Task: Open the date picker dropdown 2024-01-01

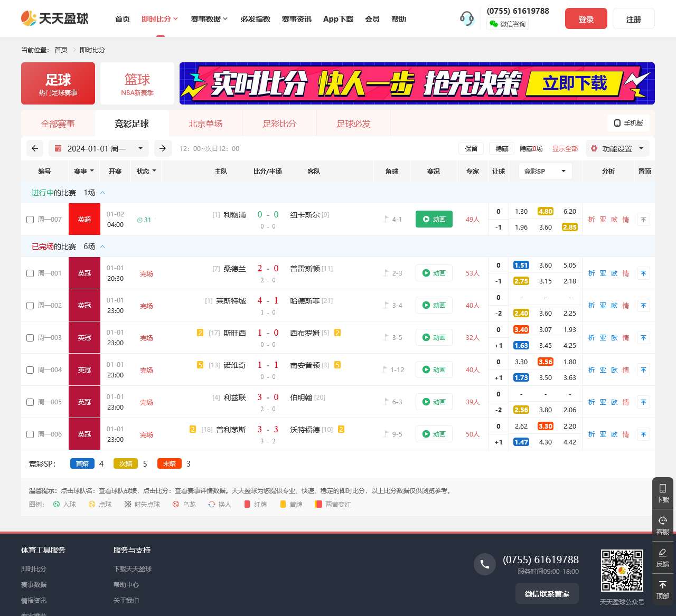Action: pos(99,148)
